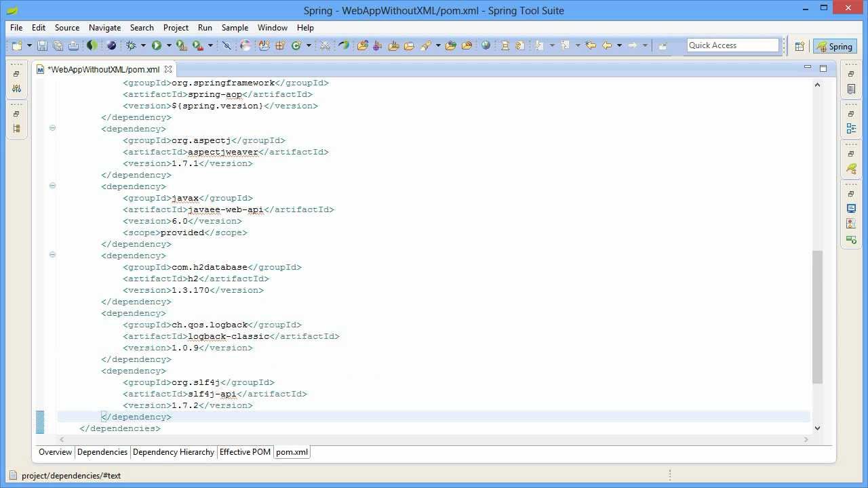Select the WebAppWithoutXML/pom.xml editor tab

click(103, 69)
